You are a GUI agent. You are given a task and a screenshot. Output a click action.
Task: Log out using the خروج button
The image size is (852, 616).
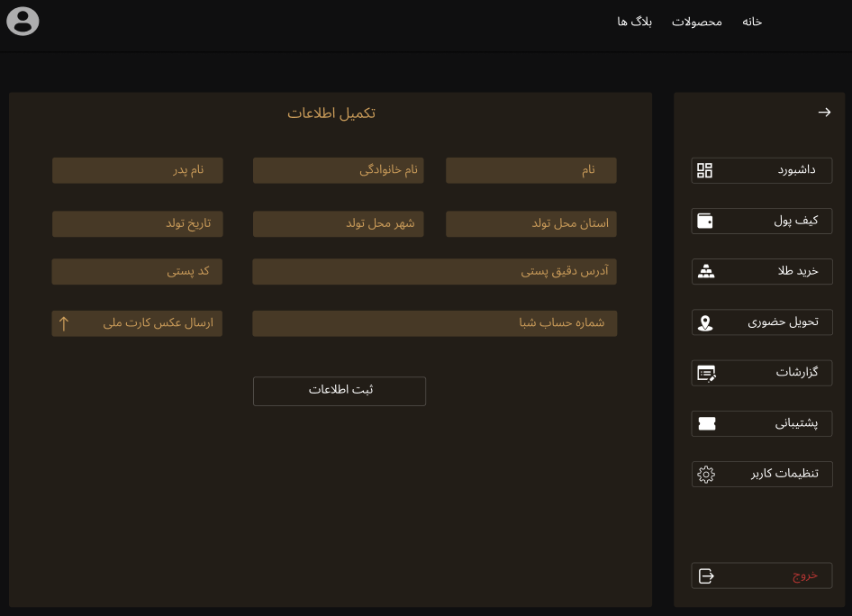(761, 575)
